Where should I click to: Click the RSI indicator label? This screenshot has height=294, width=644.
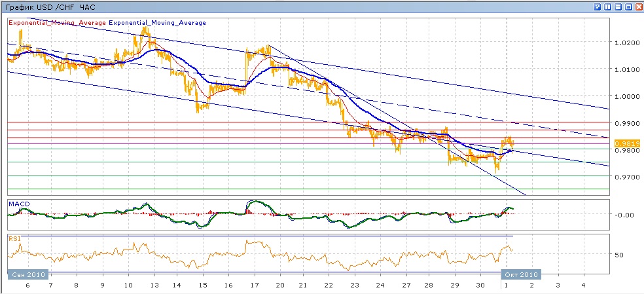(14, 239)
